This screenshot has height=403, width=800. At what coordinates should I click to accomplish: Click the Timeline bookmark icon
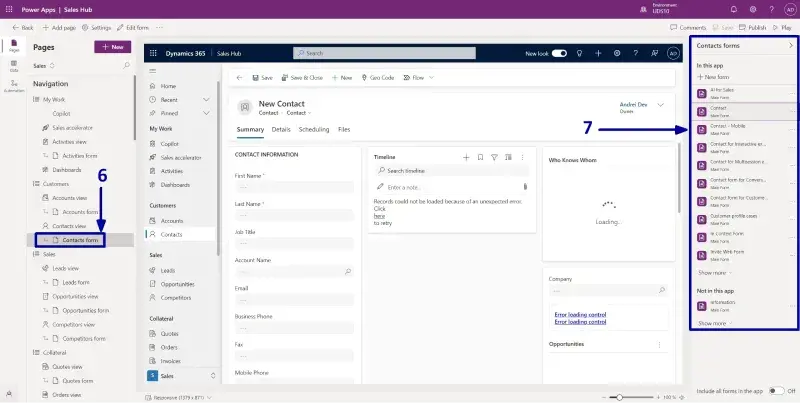coord(480,157)
